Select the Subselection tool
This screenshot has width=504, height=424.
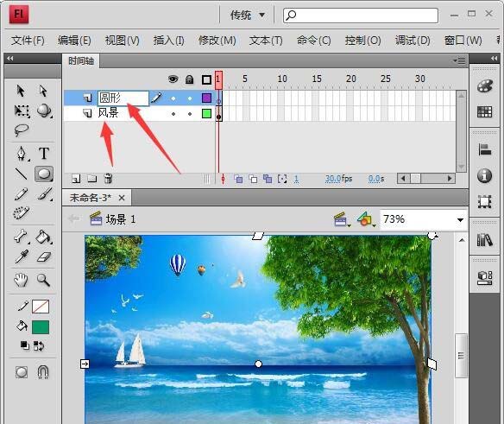coord(43,91)
